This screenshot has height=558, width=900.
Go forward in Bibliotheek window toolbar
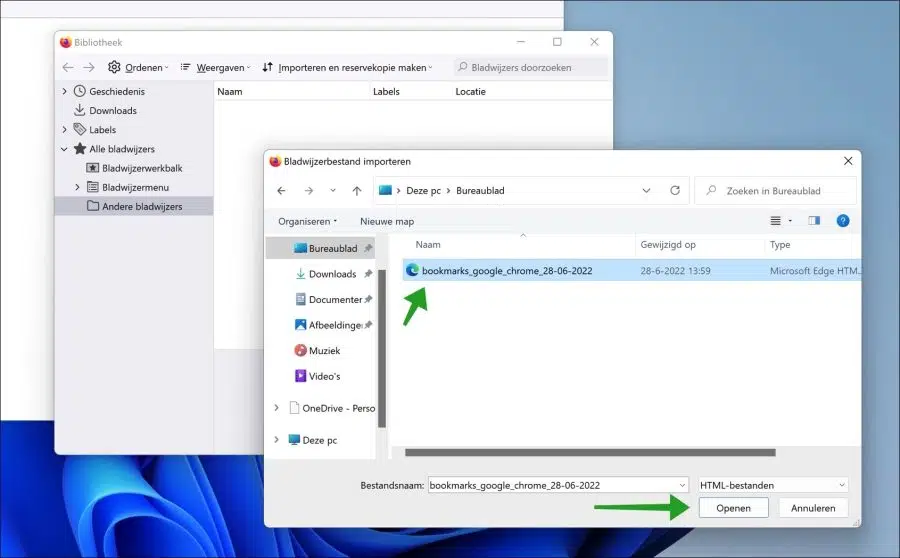(x=88, y=67)
